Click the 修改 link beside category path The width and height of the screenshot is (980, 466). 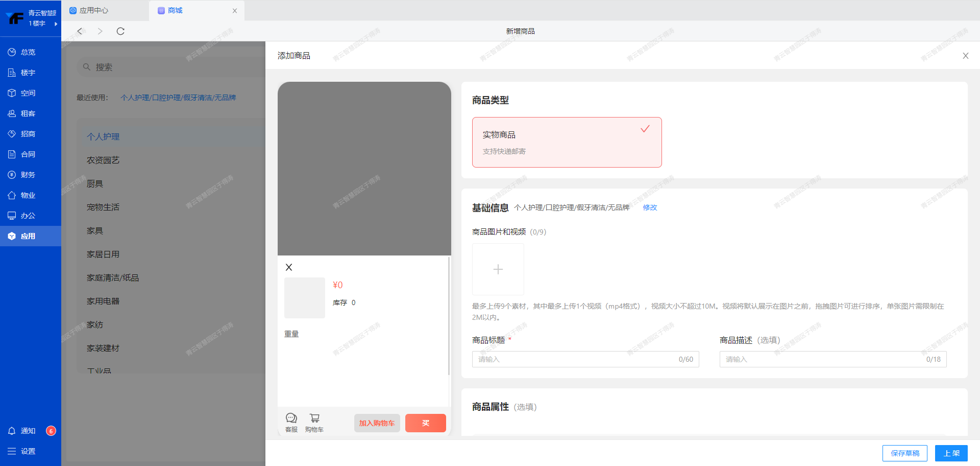pos(650,207)
